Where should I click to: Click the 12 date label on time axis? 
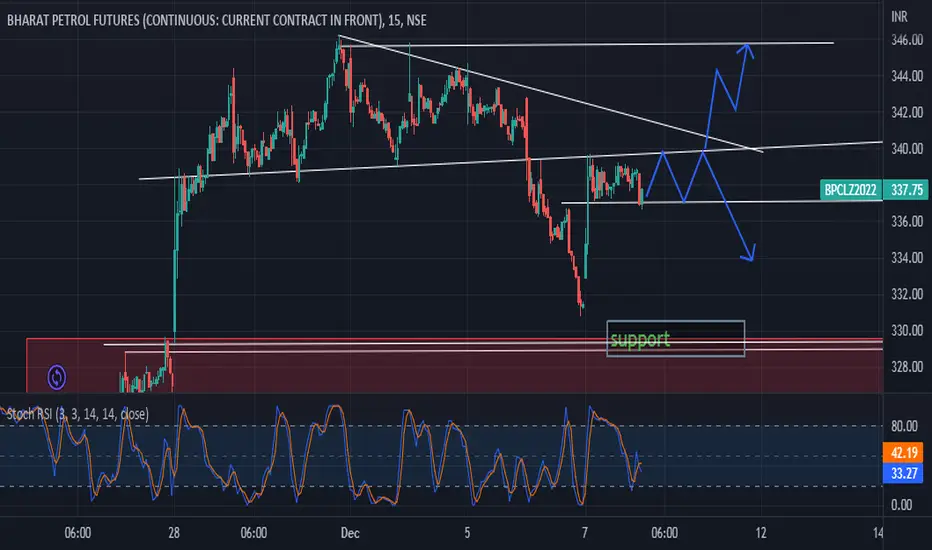[x=761, y=533]
